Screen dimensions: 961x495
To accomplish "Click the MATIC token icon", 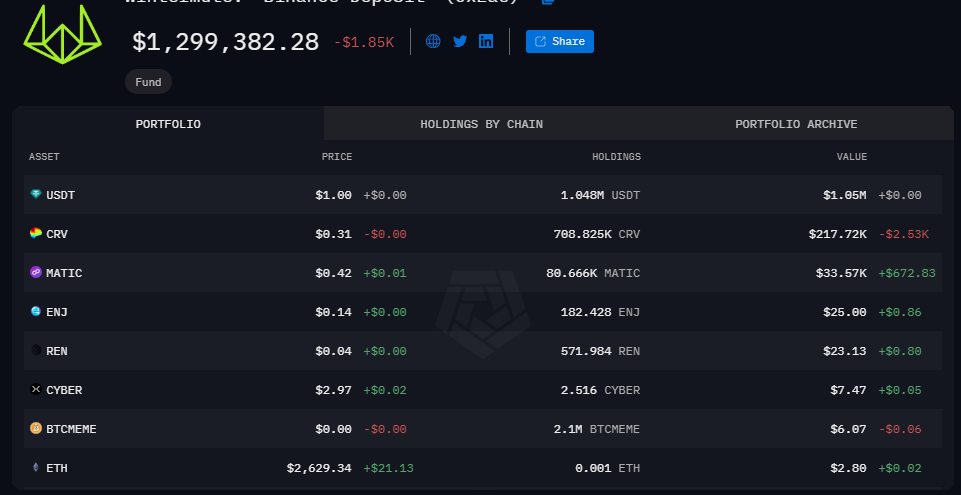I will 36,272.
